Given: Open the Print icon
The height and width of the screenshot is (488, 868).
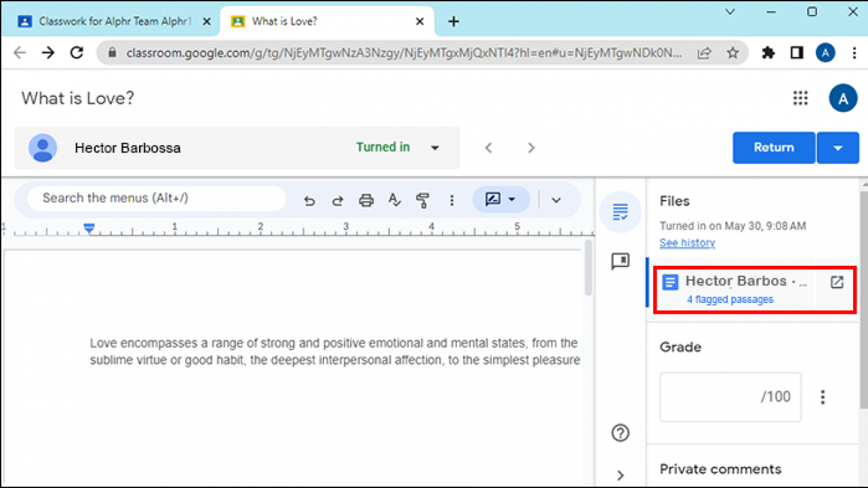Looking at the screenshot, I should click(x=366, y=199).
